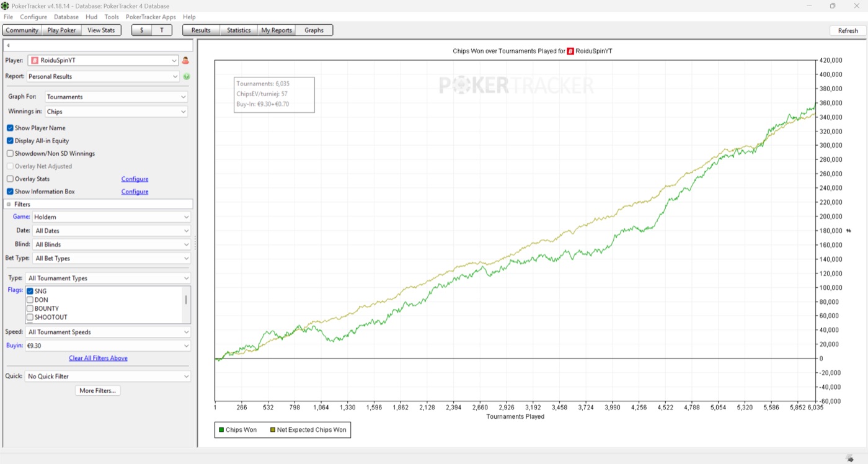Switch to cash games with the $ button

(x=142, y=30)
